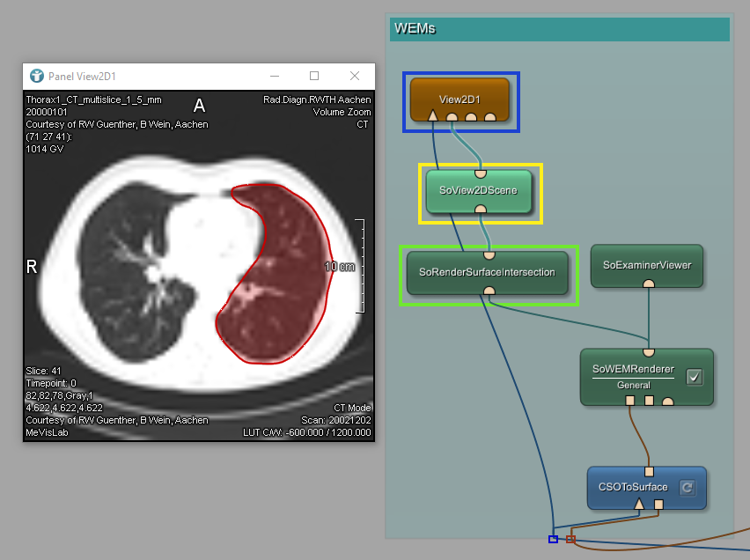The width and height of the screenshot is (750, 560).
Task: Click the SoView2DScene top half-circle connector
Action: [x=482, y=174]
